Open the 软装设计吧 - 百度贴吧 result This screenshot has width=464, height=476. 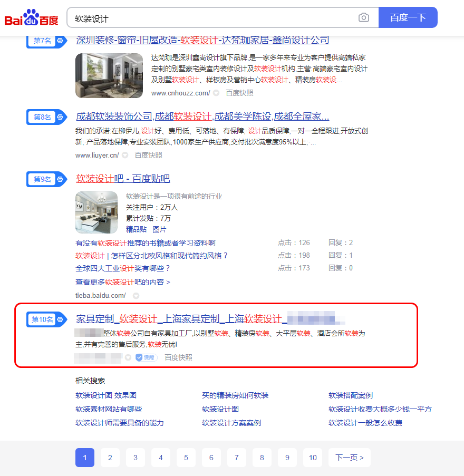coord(123,179)
